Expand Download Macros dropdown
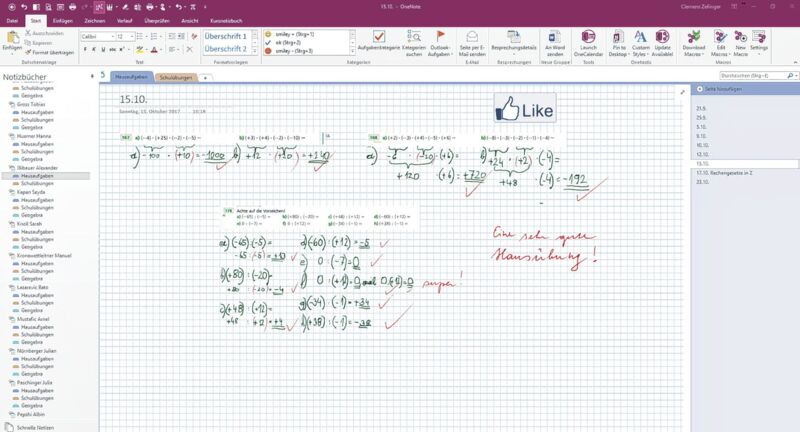The height and width of the screenshot is (432, 800). click(x=693, y=43)
